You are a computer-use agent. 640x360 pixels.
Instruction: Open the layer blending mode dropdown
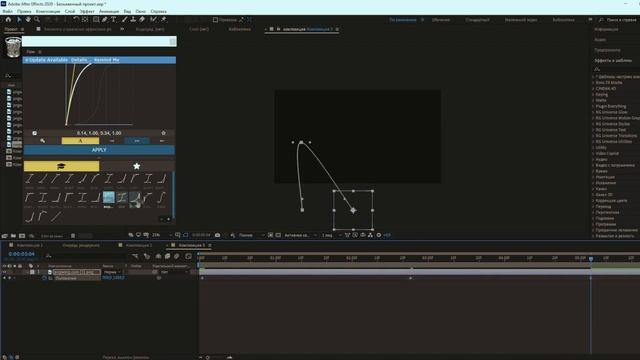[x=112, y=272]
